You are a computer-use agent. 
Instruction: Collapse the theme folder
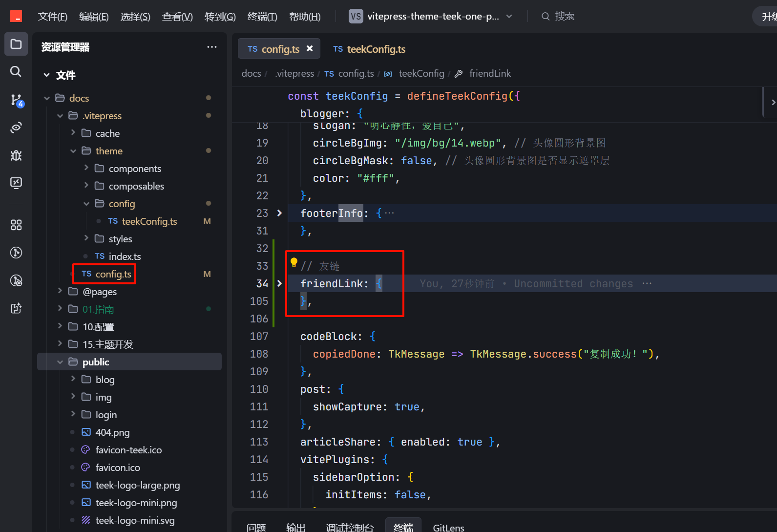(x=73, y=151)
